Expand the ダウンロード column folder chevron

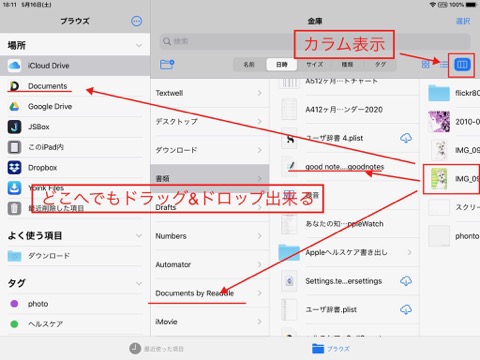[259, 150]
